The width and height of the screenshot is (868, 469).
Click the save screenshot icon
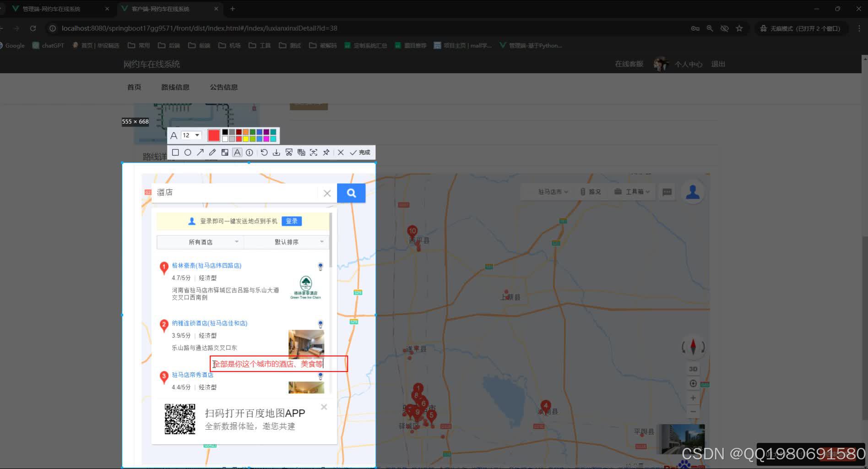277,152
